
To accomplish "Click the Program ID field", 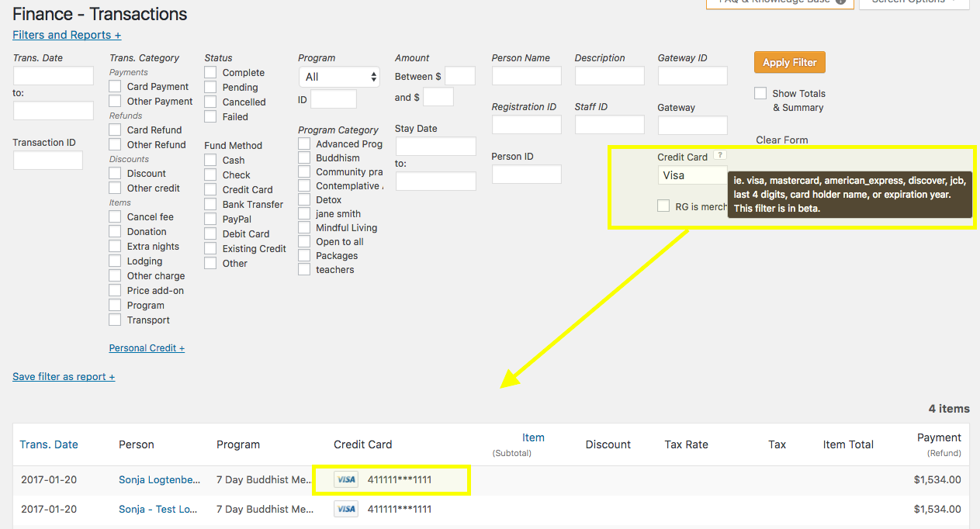I will point(334,99).
